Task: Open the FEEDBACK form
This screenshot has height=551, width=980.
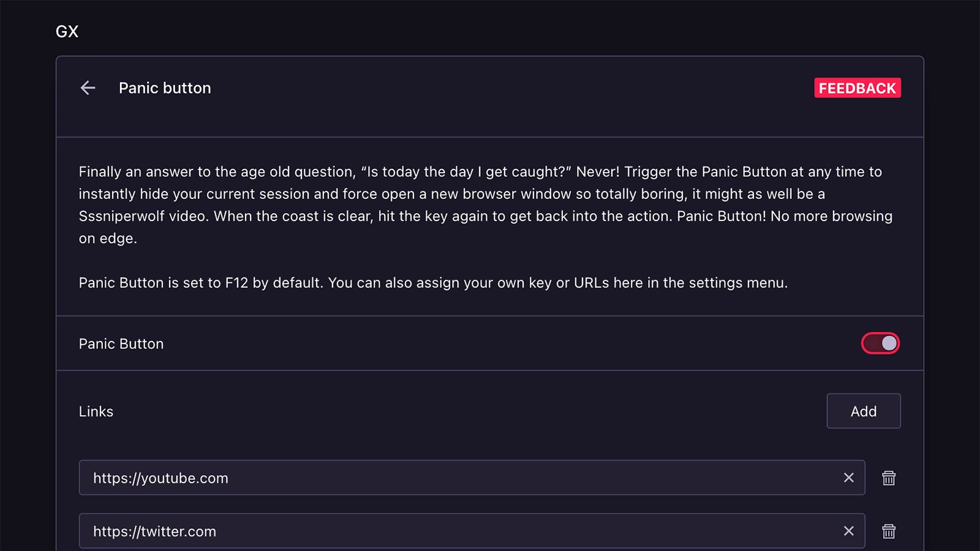Action: coord(857,88)
